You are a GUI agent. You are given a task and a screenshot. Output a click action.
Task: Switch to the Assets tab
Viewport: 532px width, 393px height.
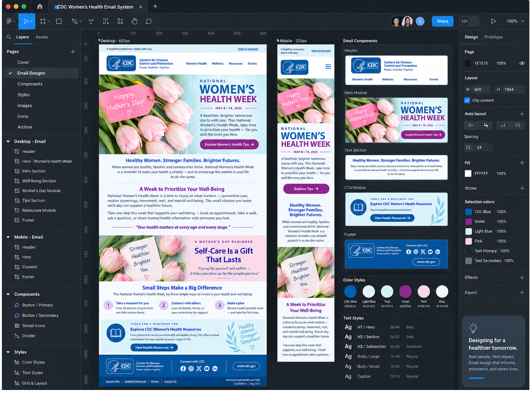click(42, 37)
